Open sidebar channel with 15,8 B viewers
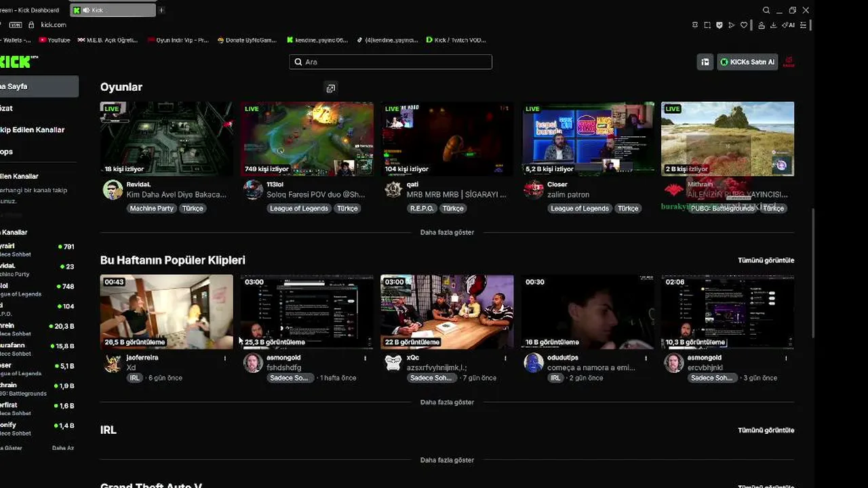This screenshot has height=488, width=868. [x=39, y=349]
